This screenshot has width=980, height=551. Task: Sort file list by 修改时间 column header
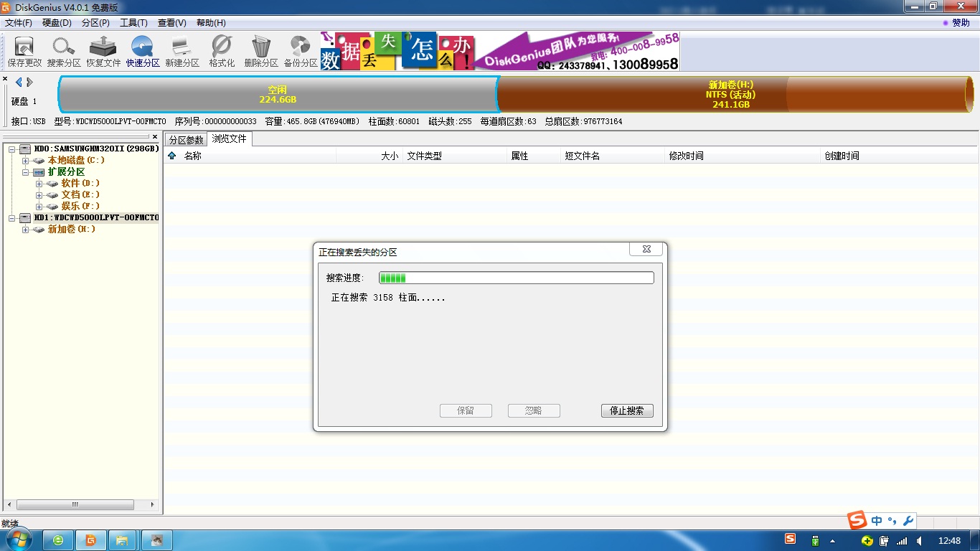click(743, 156)
